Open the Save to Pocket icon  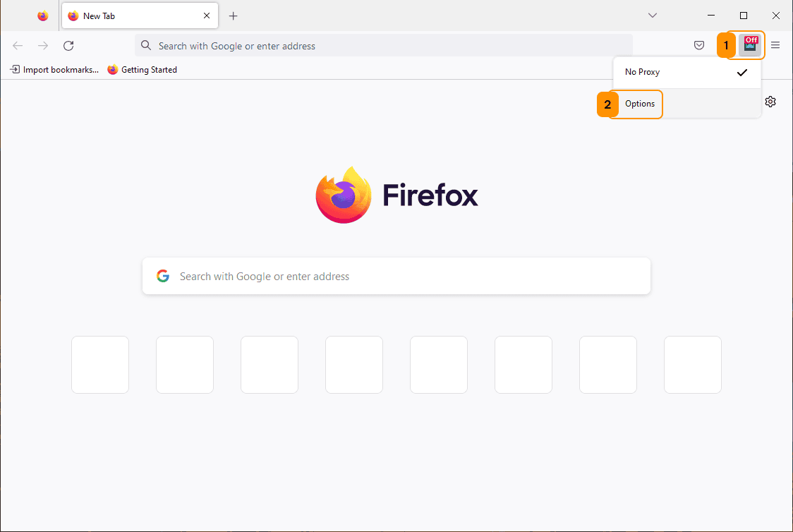[699, 46]
